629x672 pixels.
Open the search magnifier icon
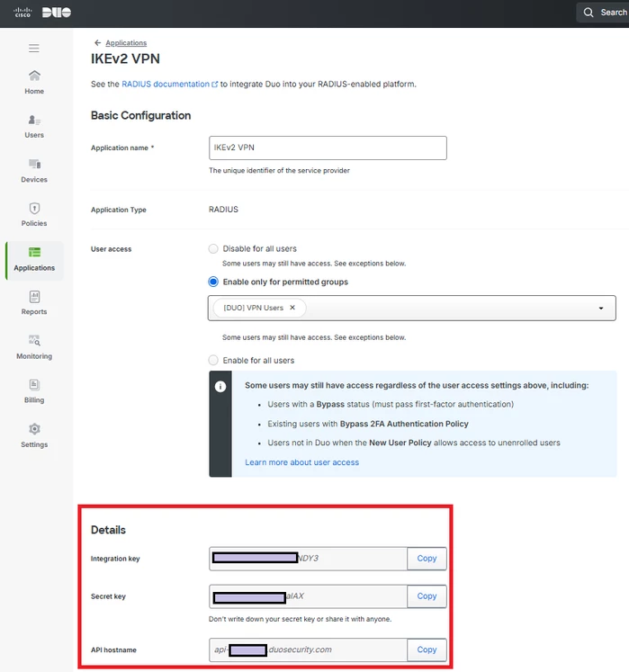tap(589, 13)
